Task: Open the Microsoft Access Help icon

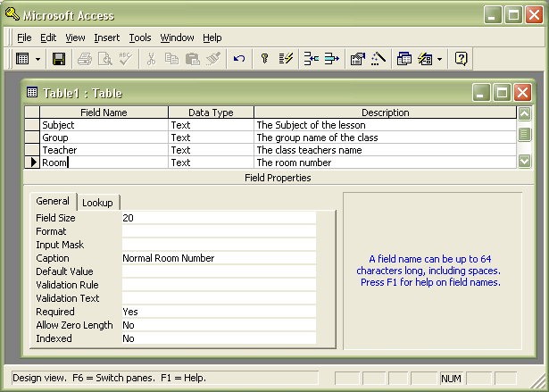Action: coord(462,59)
